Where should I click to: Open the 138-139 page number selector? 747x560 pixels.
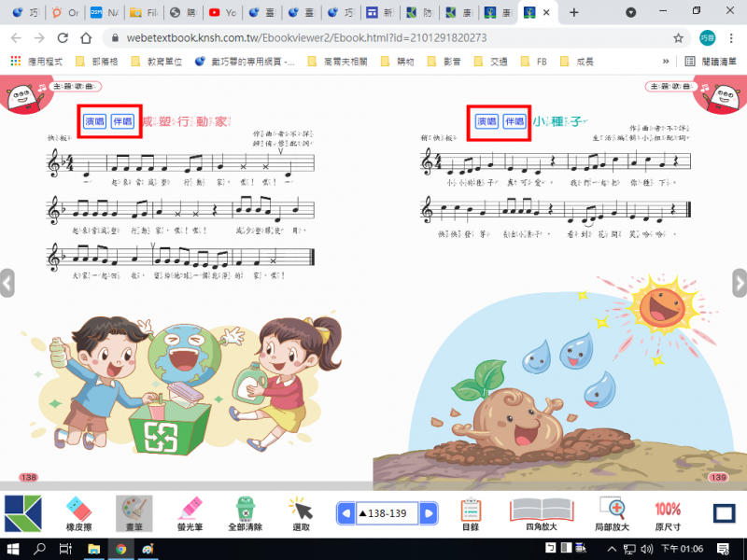point(387,512)
